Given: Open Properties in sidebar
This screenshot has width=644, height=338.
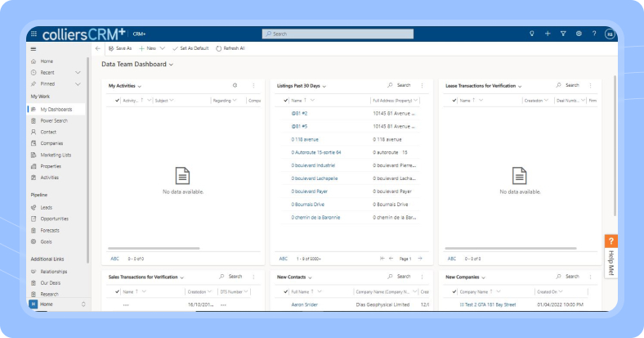Looking at the screenshot, I should [x=51, y=166].
